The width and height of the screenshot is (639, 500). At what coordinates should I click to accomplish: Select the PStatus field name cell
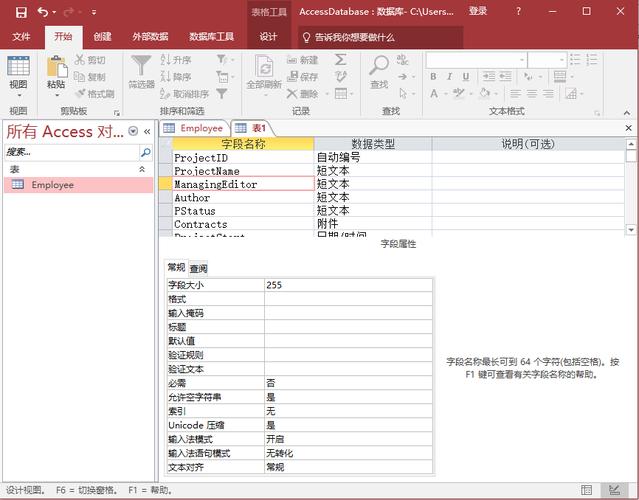click(243, 211)
